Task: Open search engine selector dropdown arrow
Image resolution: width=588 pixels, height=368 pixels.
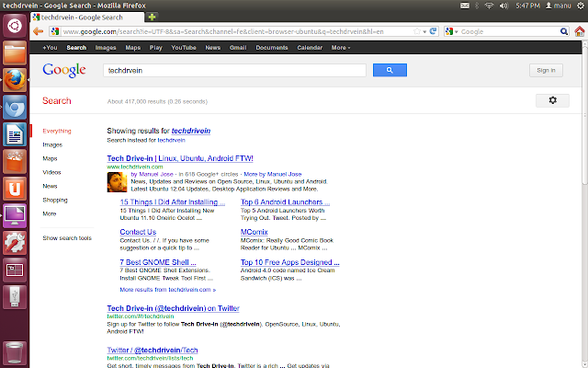Action: point(457,32)
